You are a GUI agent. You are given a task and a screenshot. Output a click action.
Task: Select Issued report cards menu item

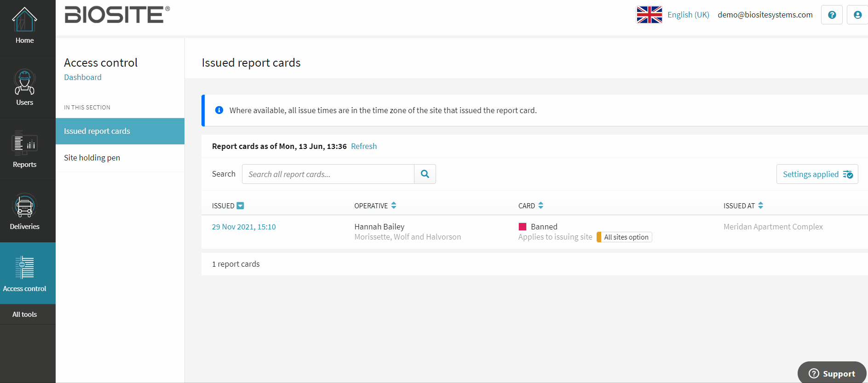coord(97,131)
